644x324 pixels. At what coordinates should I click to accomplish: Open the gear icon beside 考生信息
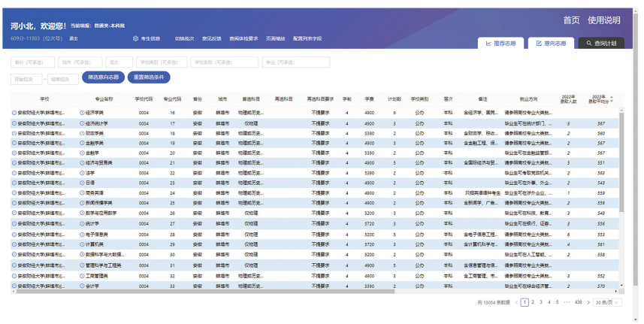(x=135, y=38)
